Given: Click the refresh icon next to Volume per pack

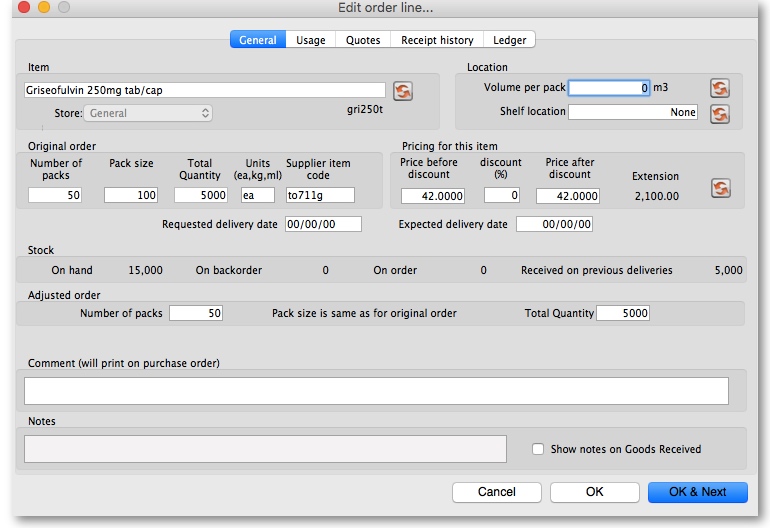Looking at the screenshot, I should click(x=719, y=88).
